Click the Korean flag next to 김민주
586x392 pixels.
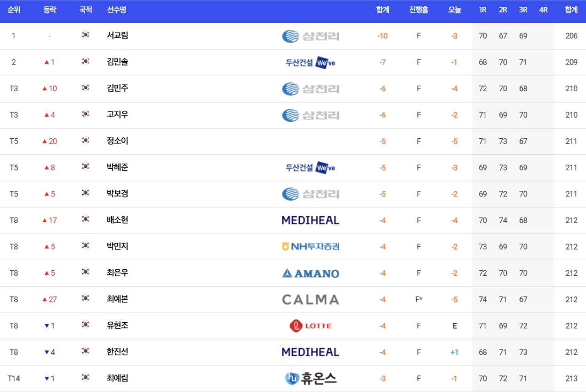pyautogui.click(x=85, y=88)
